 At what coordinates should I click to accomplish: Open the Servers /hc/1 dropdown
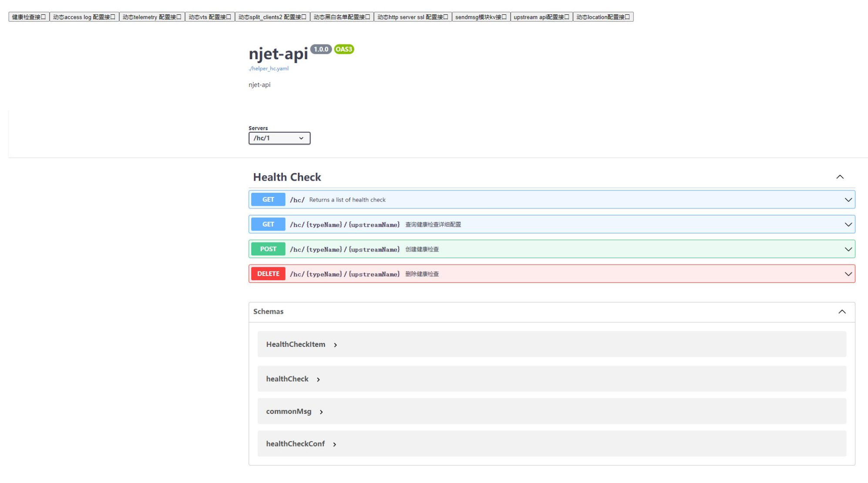279,138
